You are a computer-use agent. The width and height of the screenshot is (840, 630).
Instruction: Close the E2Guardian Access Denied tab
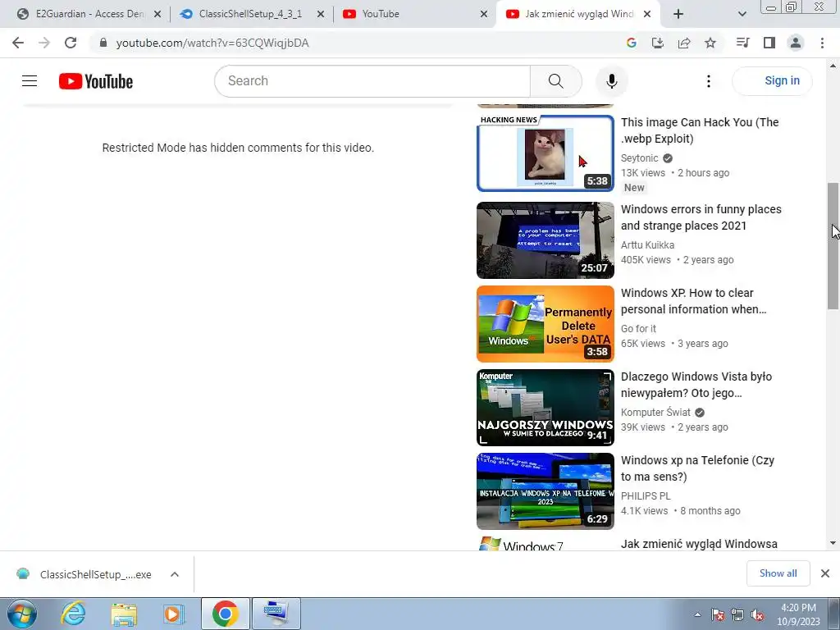157,15
